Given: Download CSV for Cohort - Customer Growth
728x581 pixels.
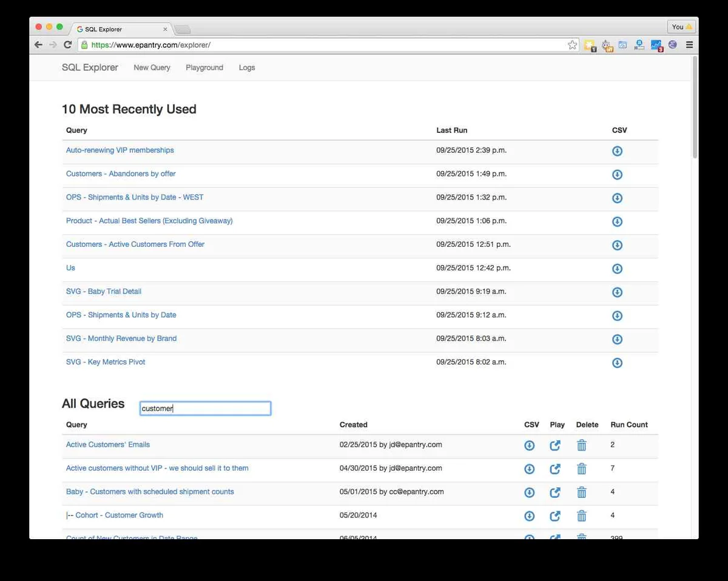Looking at the screenshot, I should point(529,517).
